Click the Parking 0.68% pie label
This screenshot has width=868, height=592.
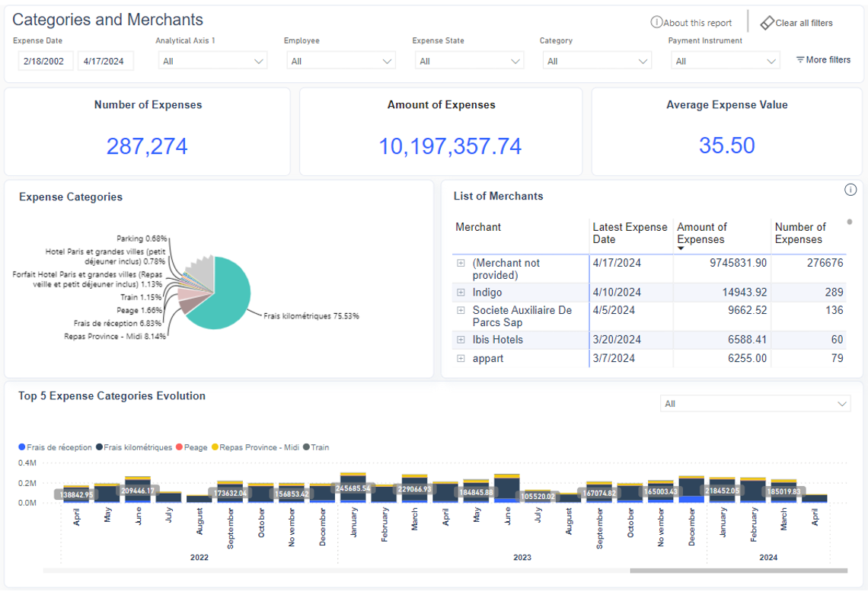coord(142,238)
